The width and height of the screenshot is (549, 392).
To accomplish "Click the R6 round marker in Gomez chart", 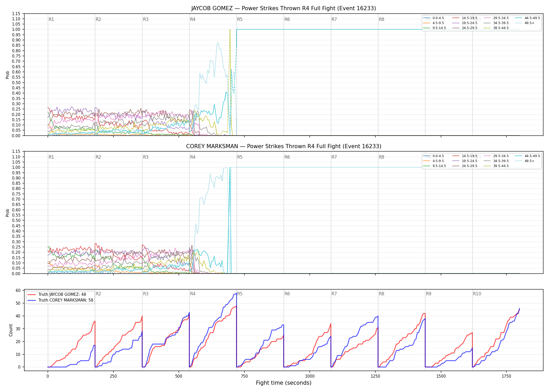I will click(x=287, y=19).
